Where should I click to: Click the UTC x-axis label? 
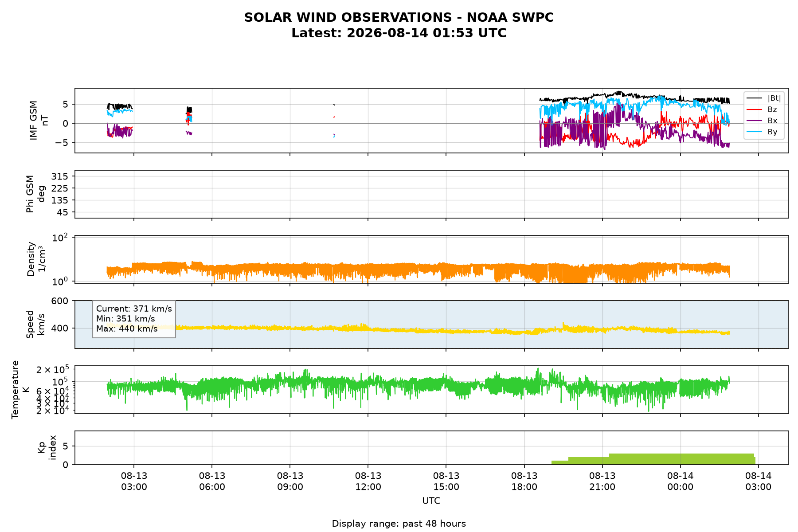[431, 501]
